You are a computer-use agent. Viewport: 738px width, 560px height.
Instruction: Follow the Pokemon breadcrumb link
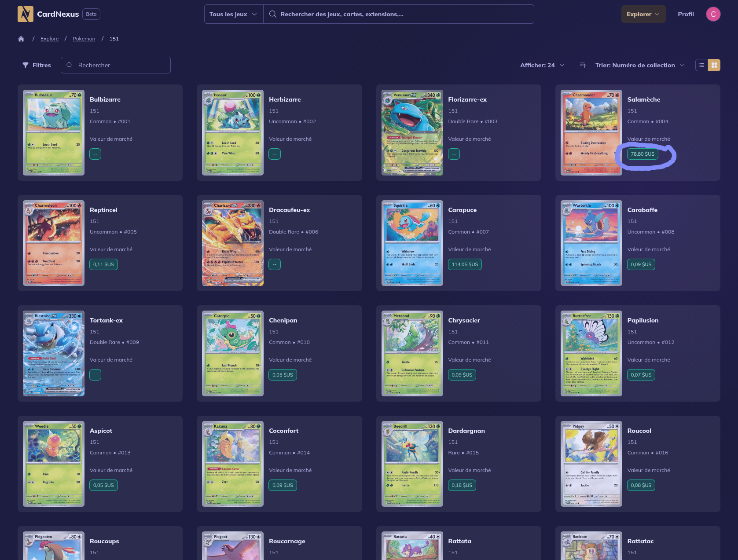click(84, 39)
